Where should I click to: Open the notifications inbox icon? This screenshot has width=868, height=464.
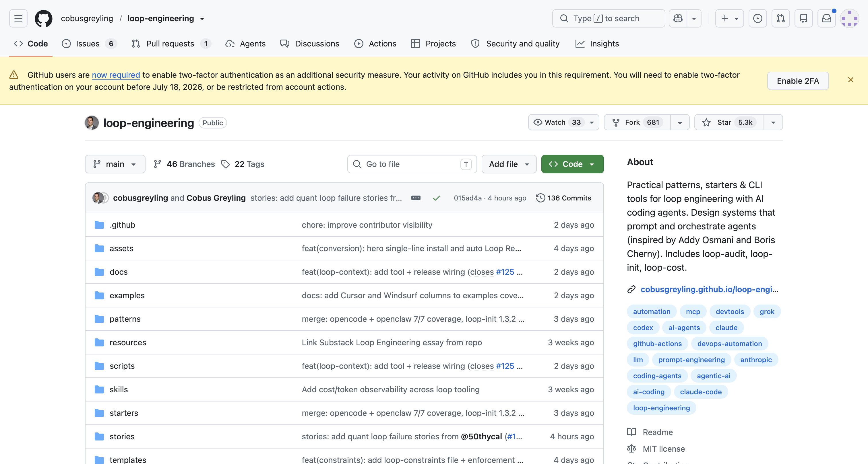coord(827,18)
